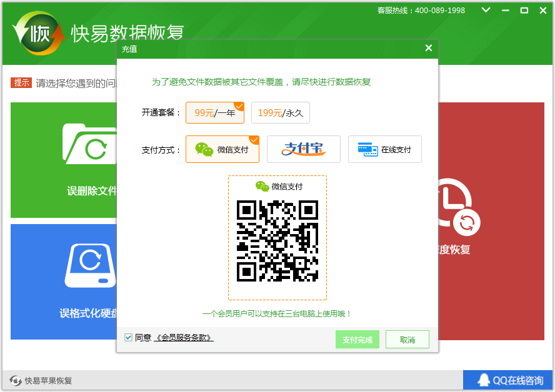Open the 《会员服务条款》 terms link
The width and height of the screenshot is (555, 392).
click(x=184, y=338)
